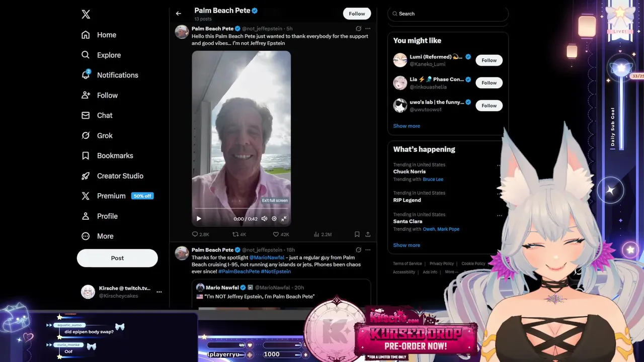The width and height of the screenshot is (644, 362).
Task: Open Lumi (Reformed) profile avatar
Action: point(400,60)
